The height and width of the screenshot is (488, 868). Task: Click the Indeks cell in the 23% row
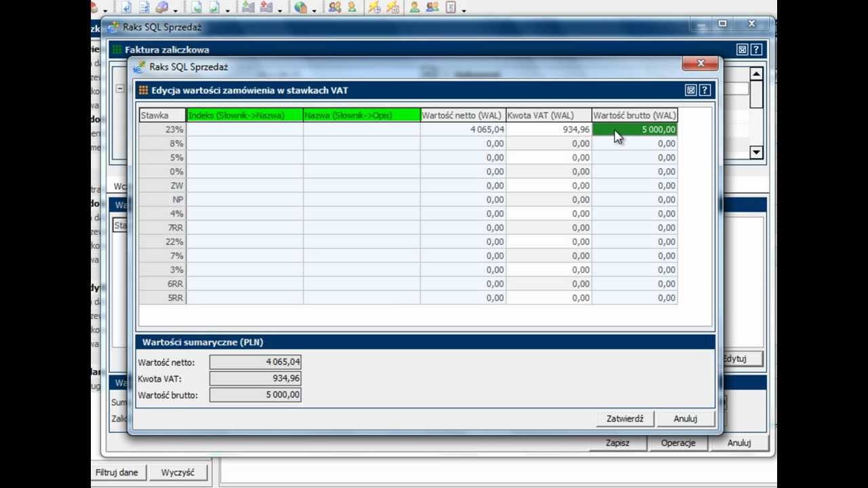click(245, 129)
